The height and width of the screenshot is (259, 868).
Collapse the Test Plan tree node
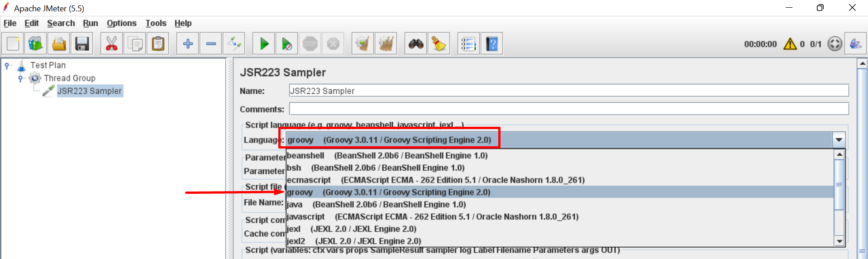(x=7, y=66)
